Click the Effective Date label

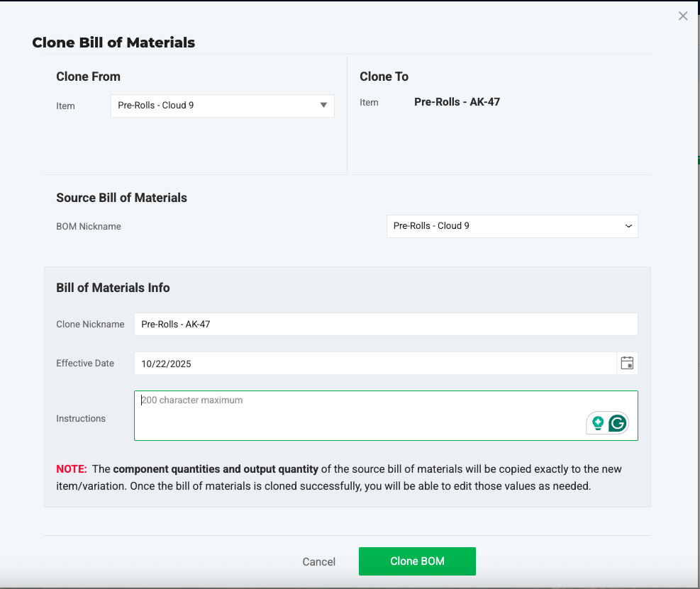point(85,364)
